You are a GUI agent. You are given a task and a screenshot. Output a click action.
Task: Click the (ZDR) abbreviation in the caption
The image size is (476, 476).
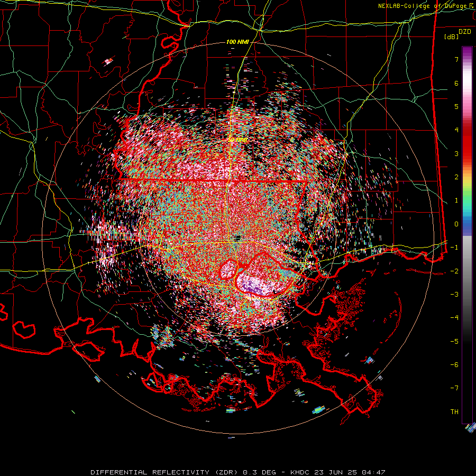pos(226,472)
